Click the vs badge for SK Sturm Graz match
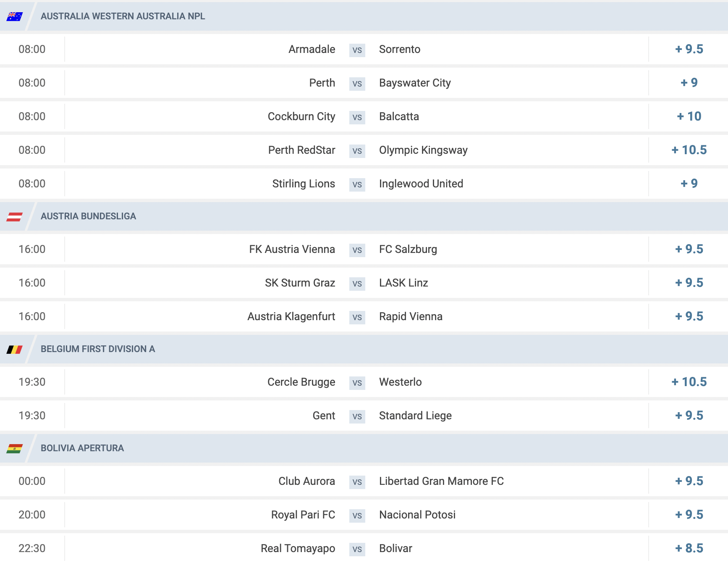Image resolution: width=728 pixels, height=563 pixels. [x=357, y=284]
